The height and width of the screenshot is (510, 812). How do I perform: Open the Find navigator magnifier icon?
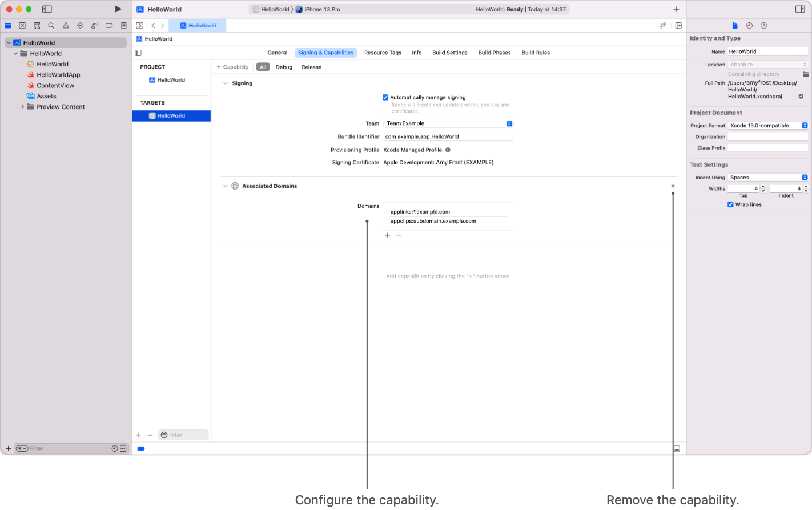click(x=51, y=26)
